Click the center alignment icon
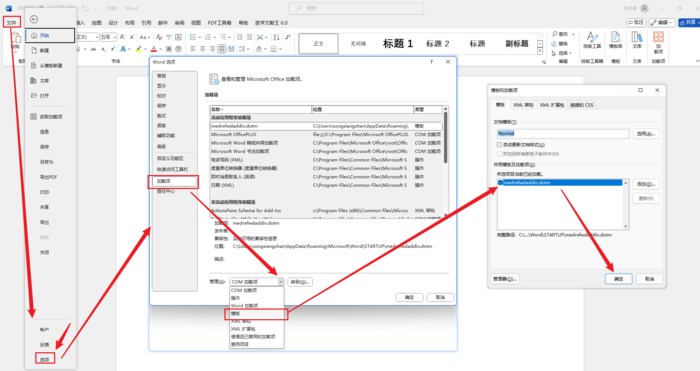Viewport: 700px width, 371px height. point(202,49)
